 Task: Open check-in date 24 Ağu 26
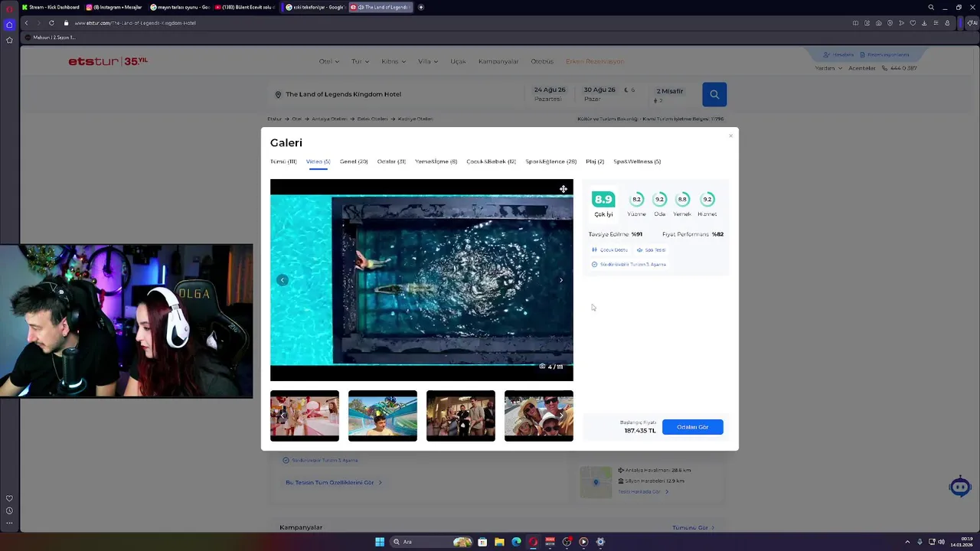[x=550, y=94]
